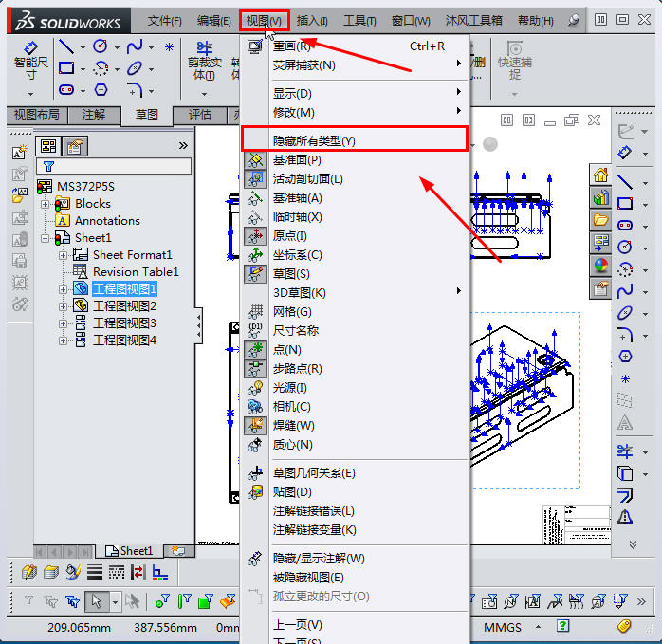Click MMGS unit system in status bar
662x644 pixels.
click(503, 627)
